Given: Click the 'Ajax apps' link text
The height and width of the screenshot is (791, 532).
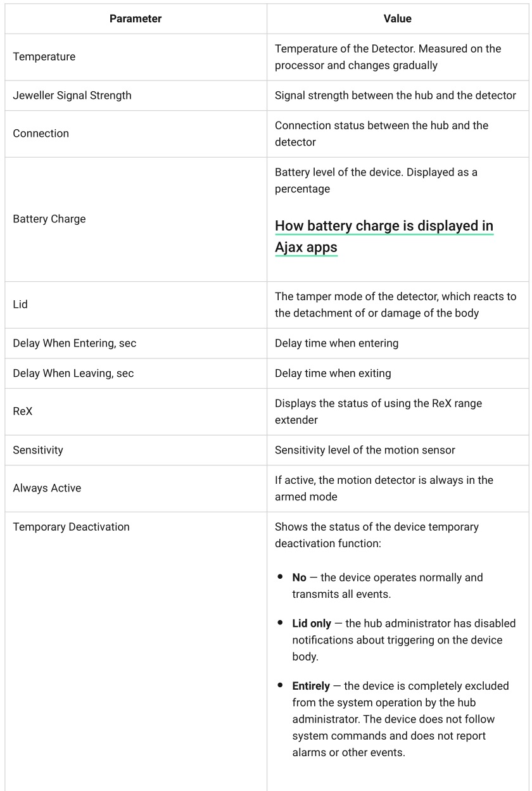Looking at the screenshot, I should coord(306,247).
